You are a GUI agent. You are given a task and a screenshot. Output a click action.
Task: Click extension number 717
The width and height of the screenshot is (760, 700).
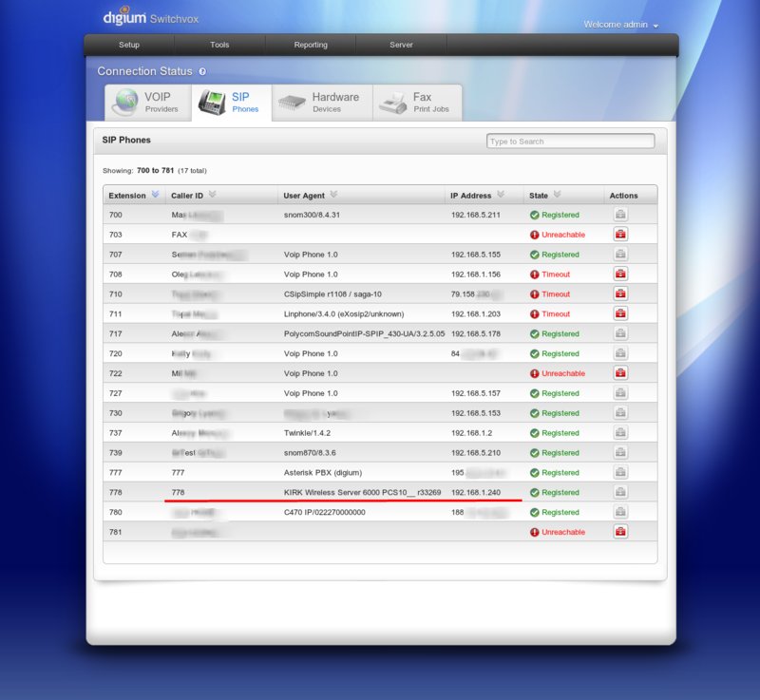tap(115, 333)
